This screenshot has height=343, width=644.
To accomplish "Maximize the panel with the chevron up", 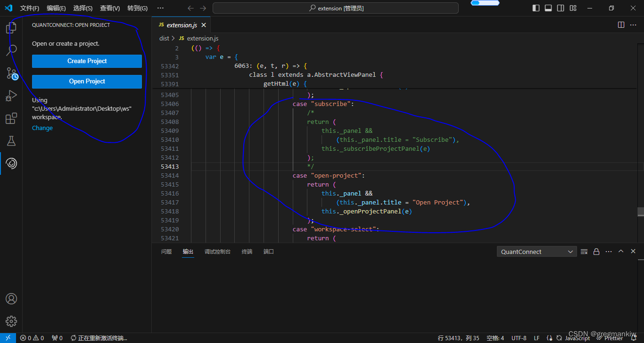I will [621, 252].
